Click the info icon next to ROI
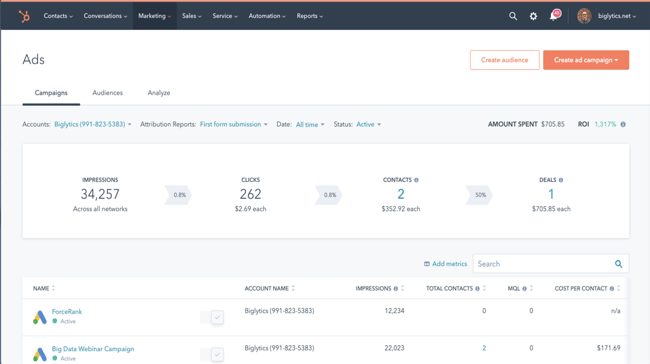 623,124
